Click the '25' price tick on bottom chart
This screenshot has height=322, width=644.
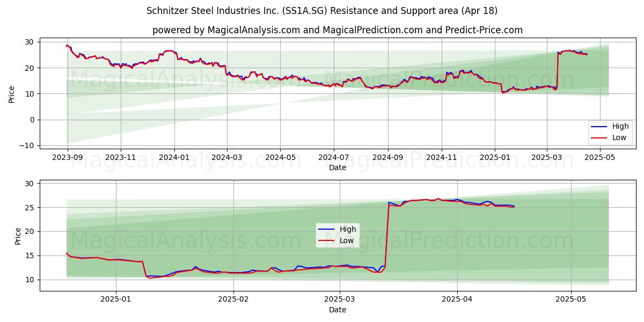pos(30,208)
